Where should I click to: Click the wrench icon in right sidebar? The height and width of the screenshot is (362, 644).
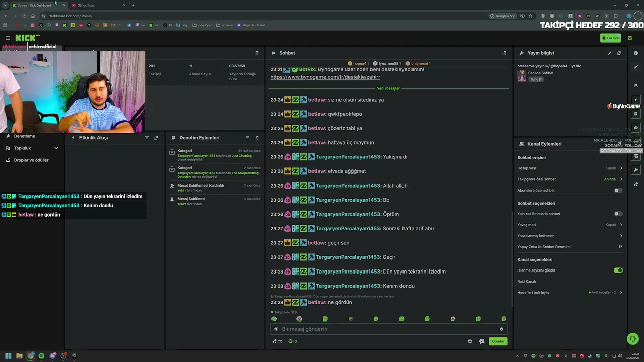(636, 170)
